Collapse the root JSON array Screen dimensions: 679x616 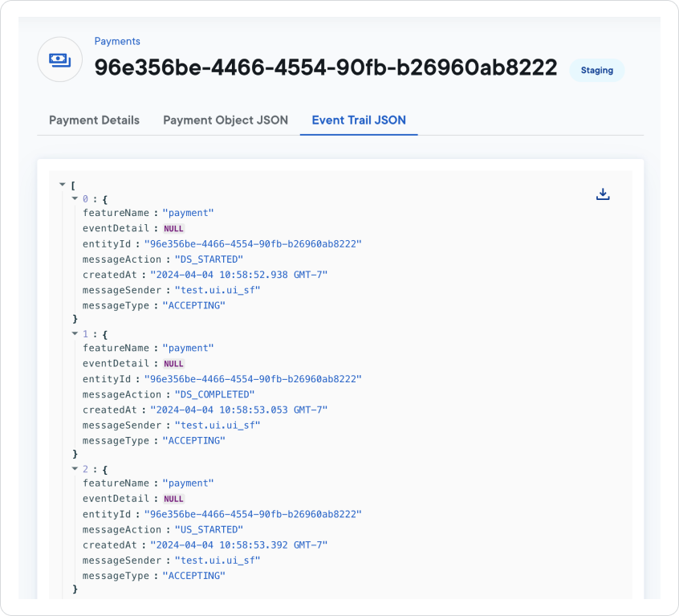(x=63, y=184)
